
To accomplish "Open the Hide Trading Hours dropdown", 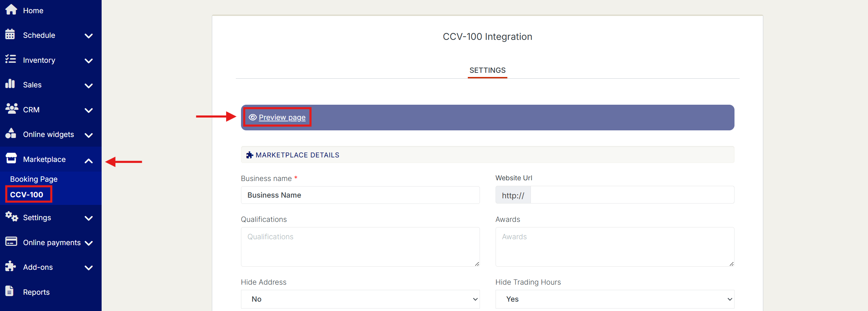I will (x=615, y=299).
